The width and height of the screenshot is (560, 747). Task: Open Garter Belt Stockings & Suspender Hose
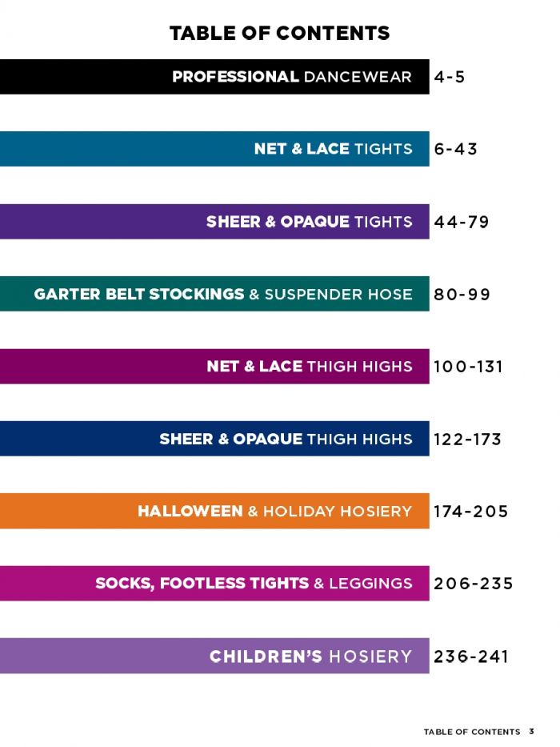click(x=223, y=294)
